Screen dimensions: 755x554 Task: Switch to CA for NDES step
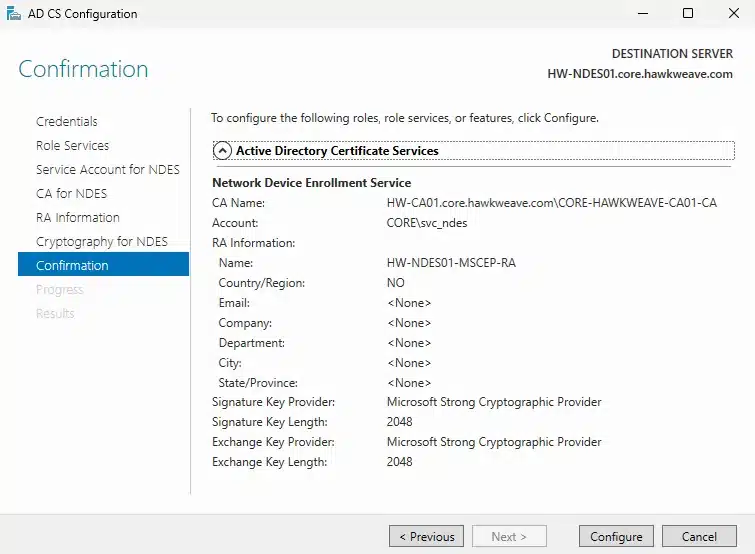pos(71,194)
